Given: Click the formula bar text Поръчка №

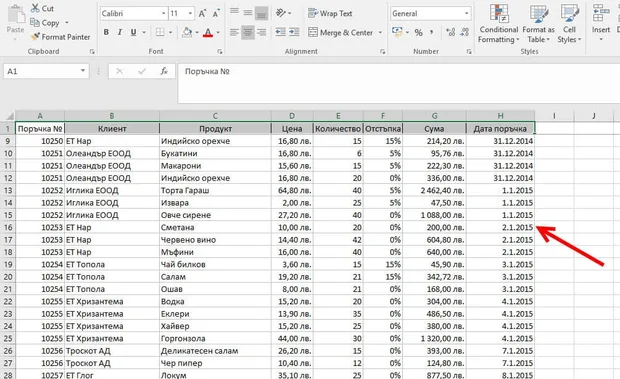Looking at the screenshot, I should 207,72.
